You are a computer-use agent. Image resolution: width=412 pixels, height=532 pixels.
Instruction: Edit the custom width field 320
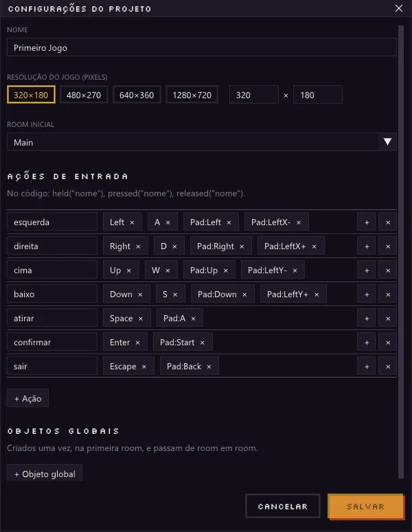point(254,95)
